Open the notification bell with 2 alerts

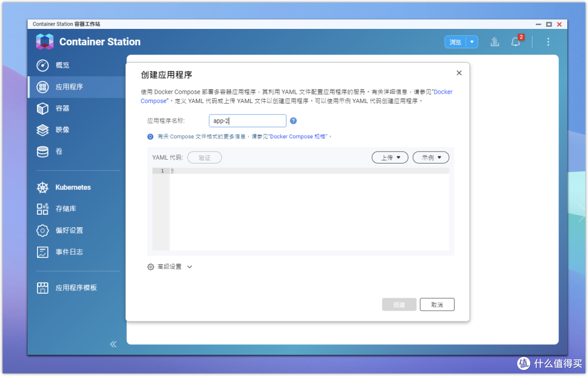coord(516,41)
